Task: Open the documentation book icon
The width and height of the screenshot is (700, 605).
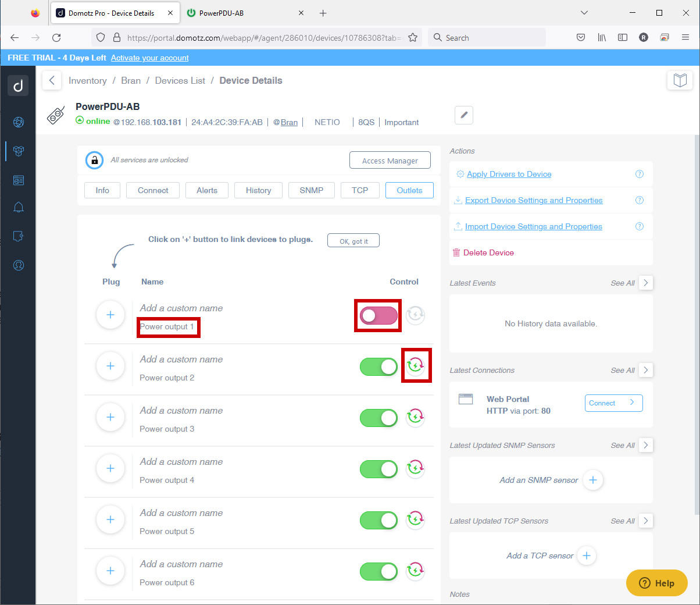Action: [x=680, y=80]
